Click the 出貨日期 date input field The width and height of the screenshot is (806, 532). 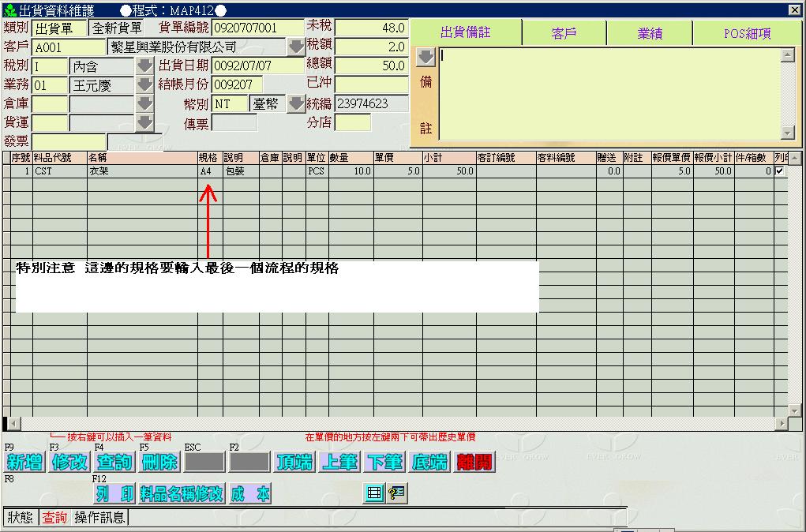pos(257,66)
